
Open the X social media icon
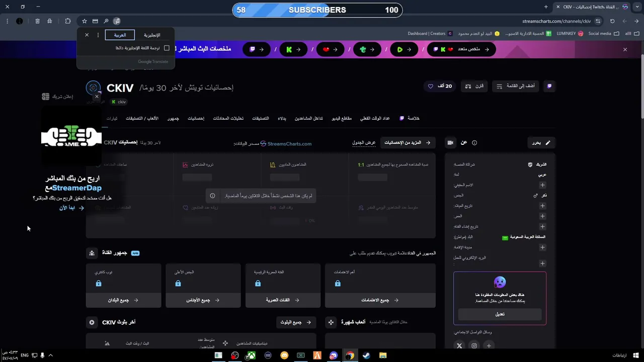pos(459,346)
